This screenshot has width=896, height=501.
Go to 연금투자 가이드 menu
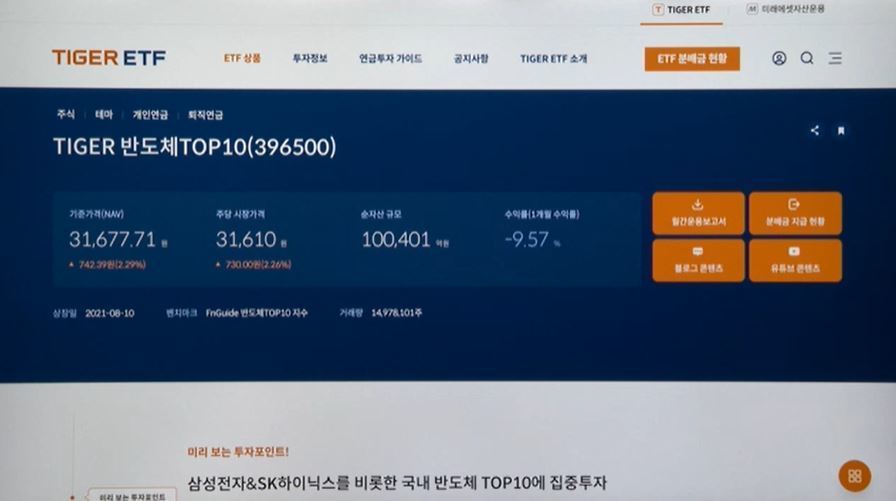tap(390, 59)
